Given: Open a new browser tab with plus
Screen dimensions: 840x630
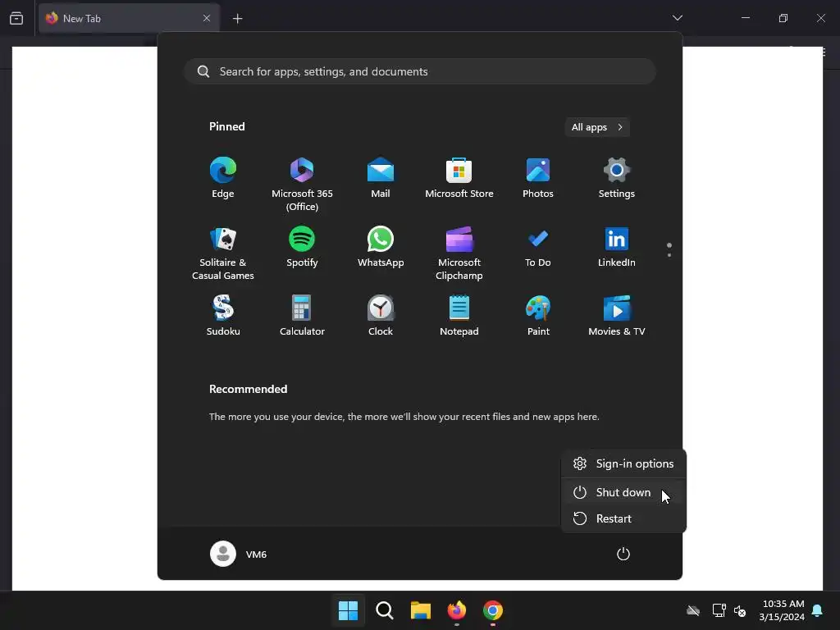Looking at the screenshot, I should tap(237, 19).
